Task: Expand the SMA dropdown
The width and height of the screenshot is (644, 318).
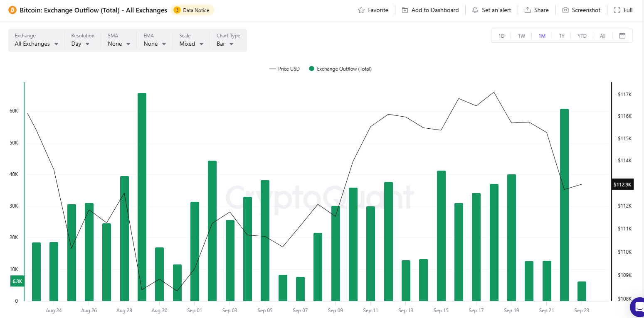Action: 119,44
